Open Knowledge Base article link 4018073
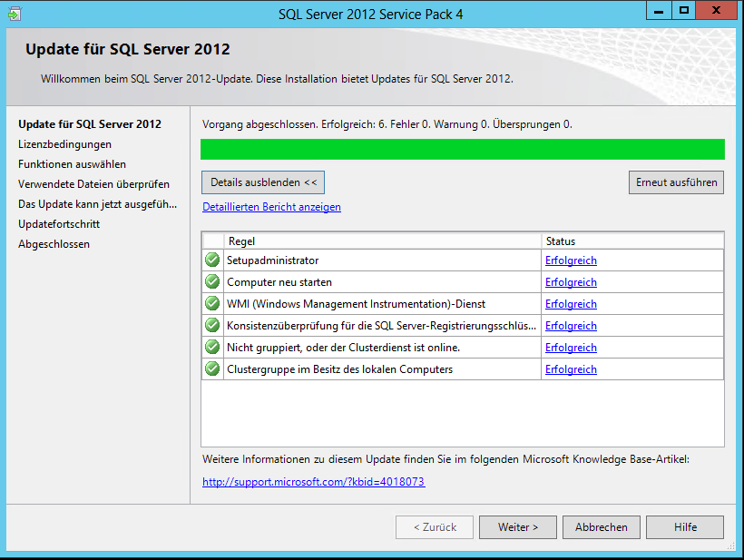 point(313,482)
